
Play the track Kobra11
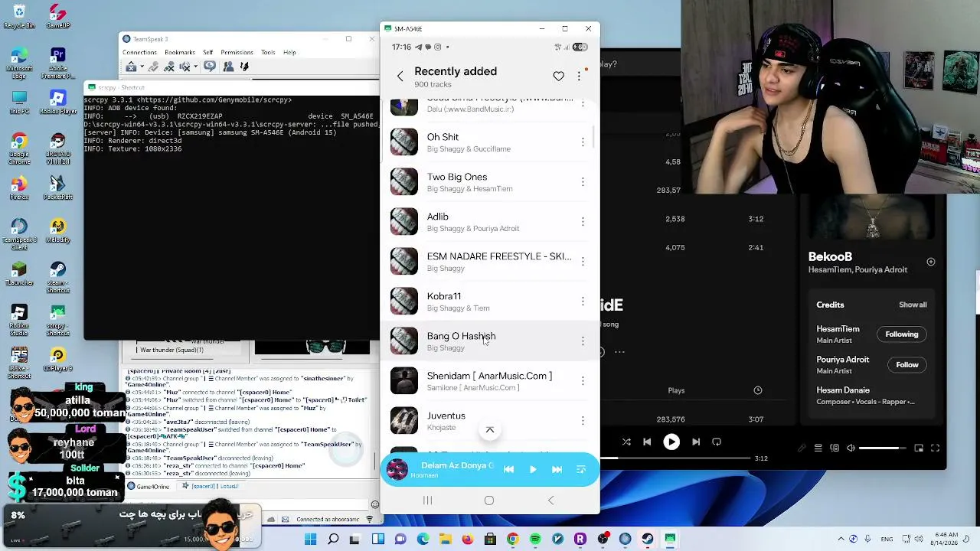[x=490, y=302]
